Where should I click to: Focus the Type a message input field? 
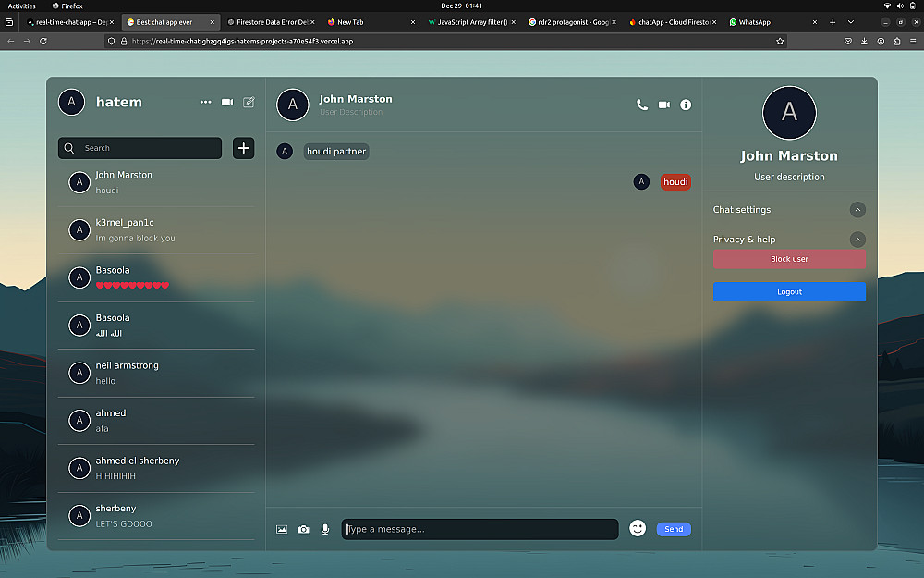(x=480, y=529)
